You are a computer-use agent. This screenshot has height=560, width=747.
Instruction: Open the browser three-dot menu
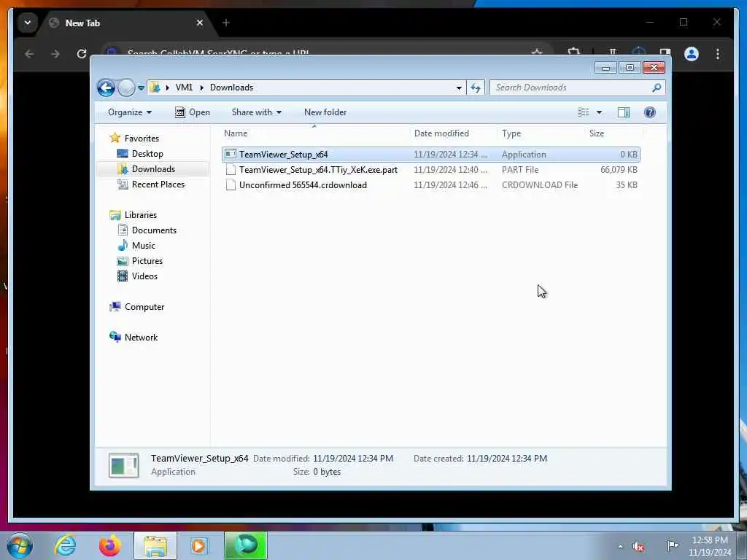[718, 54]
